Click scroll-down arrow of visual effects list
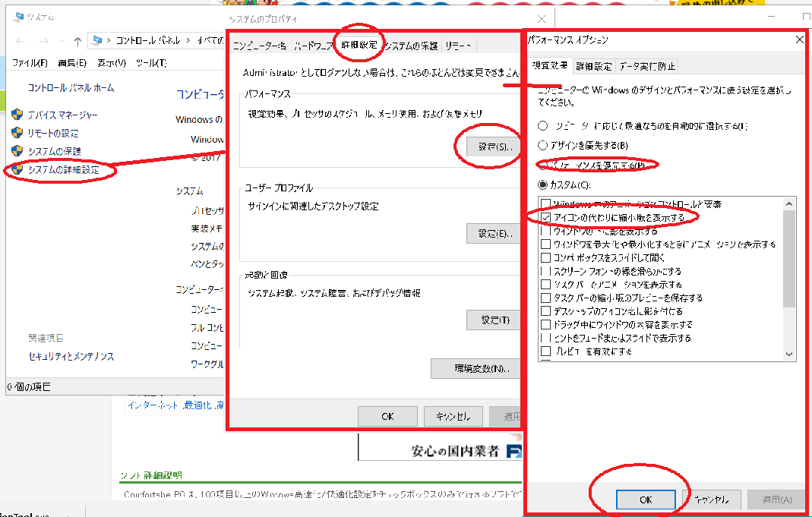 (789, 354)
